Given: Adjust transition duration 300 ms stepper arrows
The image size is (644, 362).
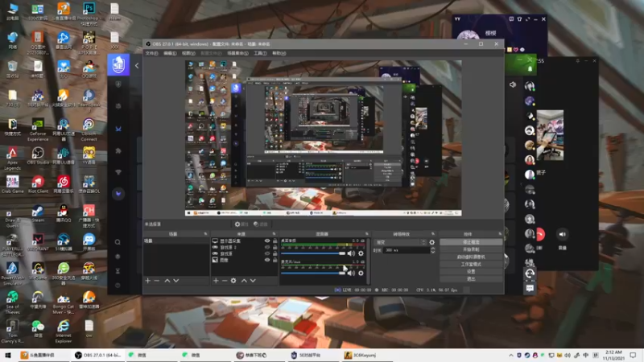Looking at the screenshot, I should 432,250.
